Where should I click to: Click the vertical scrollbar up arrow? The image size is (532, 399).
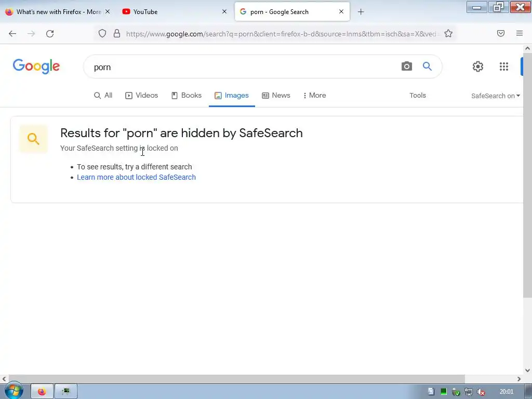(527, 48)
